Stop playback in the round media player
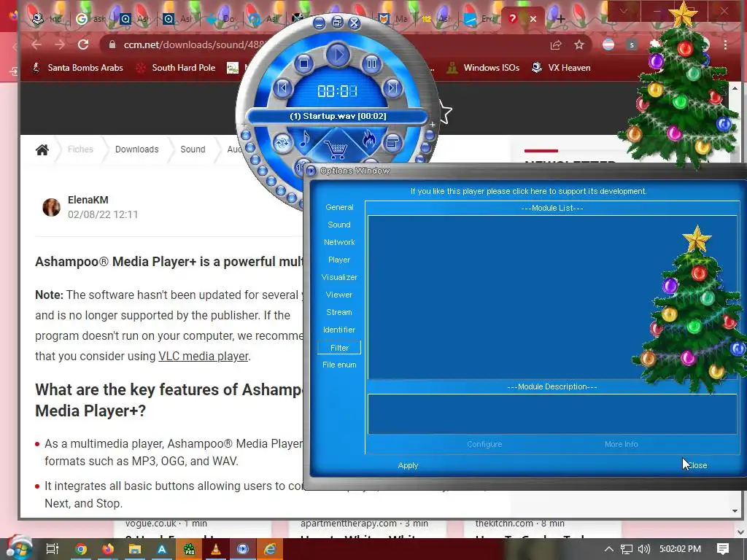The height and width of the screenshot is (560, 747). click(x=303, y=63)
